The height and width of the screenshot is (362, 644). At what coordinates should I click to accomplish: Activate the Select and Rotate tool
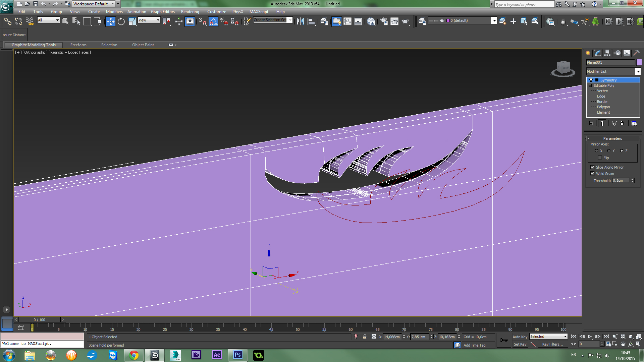pyautogui.click(x=121, y=21)
